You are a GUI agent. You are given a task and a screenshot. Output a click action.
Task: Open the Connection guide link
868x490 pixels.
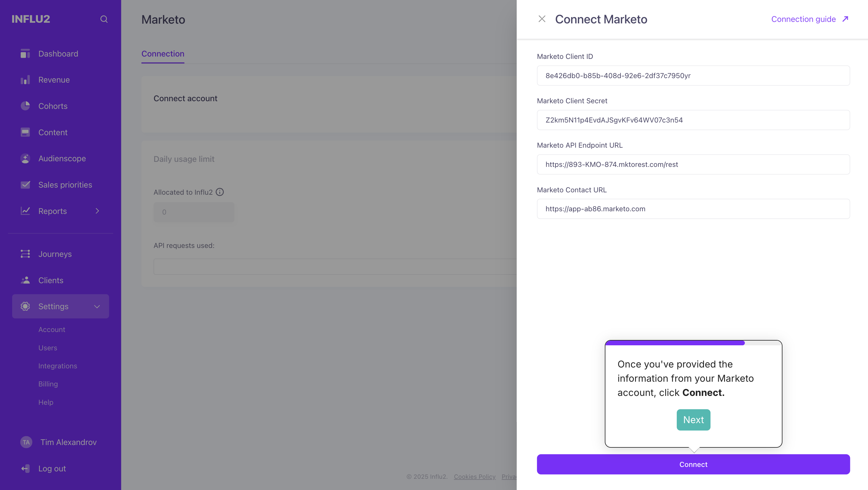pos(804,19)
